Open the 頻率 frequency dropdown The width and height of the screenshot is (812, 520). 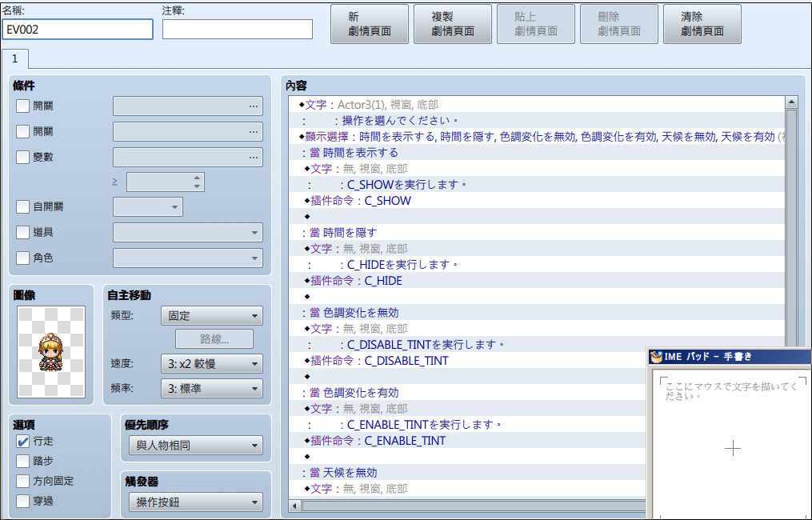(x=212, y=389)
